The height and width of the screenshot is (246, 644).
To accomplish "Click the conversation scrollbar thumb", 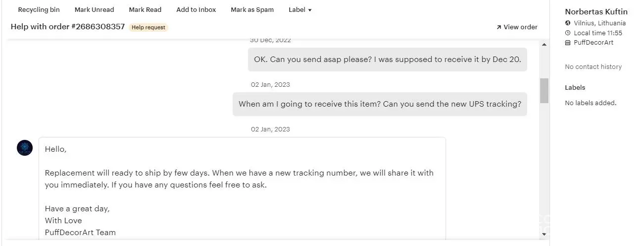I will [544, 90].
